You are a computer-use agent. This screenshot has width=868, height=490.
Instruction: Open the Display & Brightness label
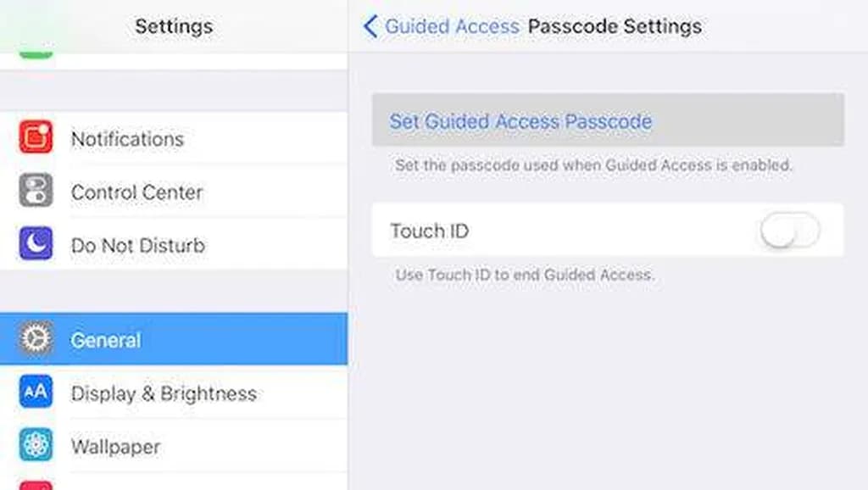click(x=164, y=393)
